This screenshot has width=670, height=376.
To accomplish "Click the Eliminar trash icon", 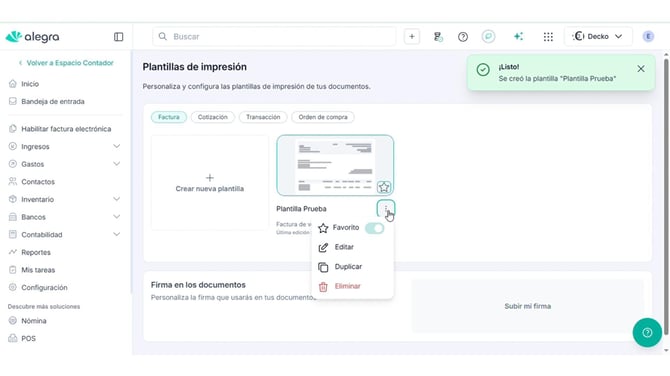I will click(x=323, y=287).
